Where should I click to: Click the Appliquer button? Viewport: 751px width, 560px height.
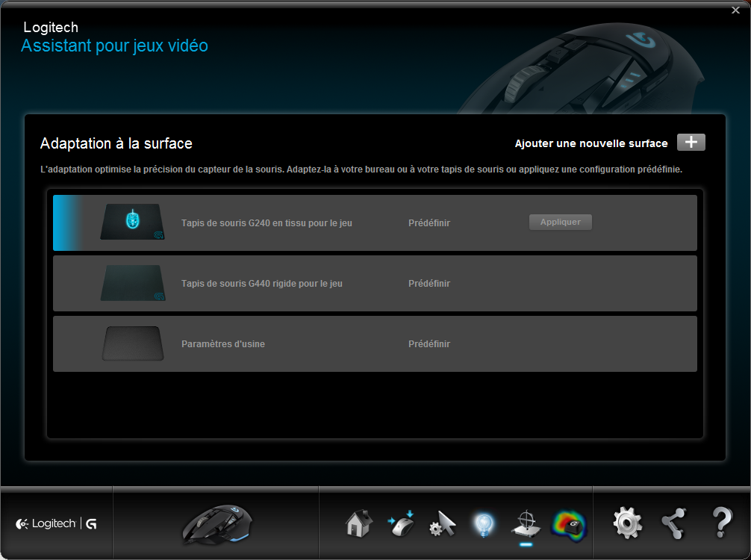coord(561,222)
